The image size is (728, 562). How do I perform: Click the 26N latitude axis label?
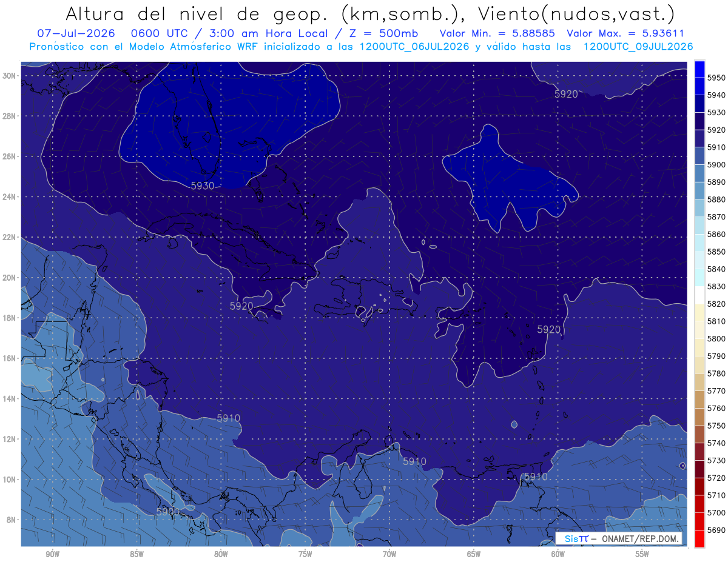[x=9, y=156]
